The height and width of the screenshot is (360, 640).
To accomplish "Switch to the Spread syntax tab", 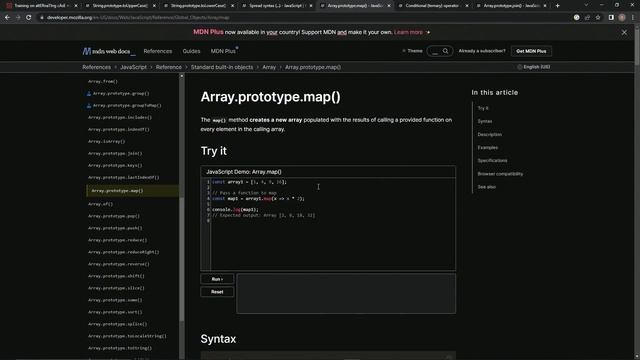I will pyautogui.click(x=276, y=6).
